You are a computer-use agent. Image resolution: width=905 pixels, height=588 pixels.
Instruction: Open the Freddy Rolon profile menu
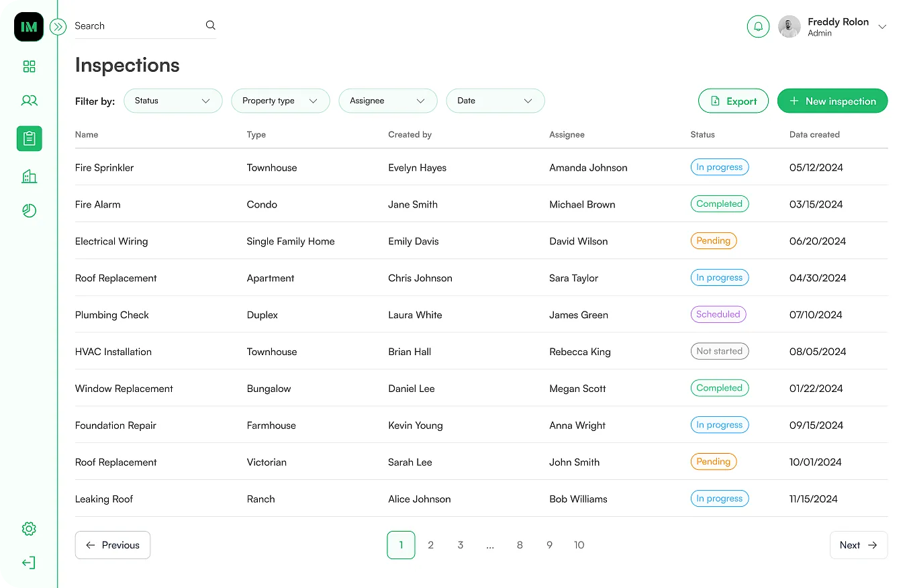pyautogui.click(x=832, y=27)
